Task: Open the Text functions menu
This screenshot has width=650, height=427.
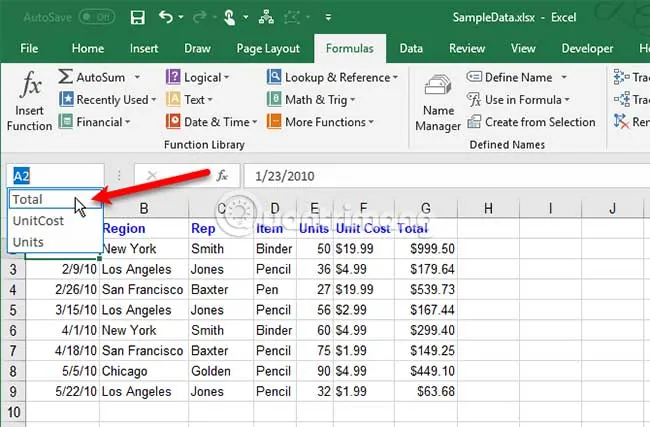Action: click(x=189, y=99)
